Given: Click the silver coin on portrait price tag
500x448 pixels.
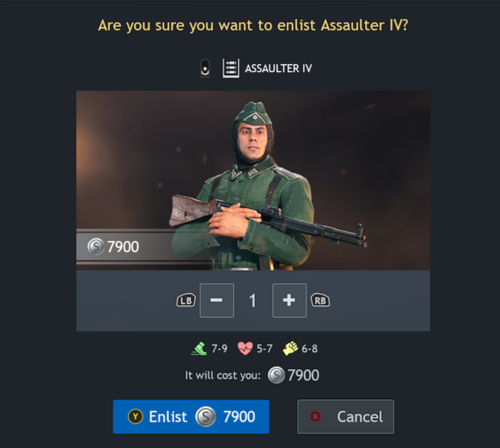Looking at the screenshot, I should [95, 246].
